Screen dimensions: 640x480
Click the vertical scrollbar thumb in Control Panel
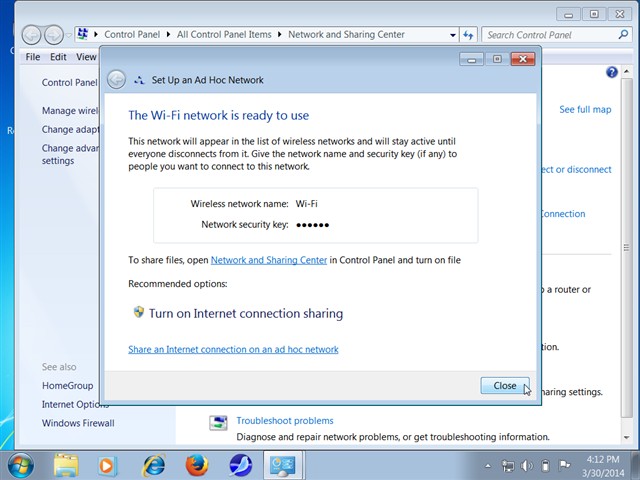coord(627,247)
